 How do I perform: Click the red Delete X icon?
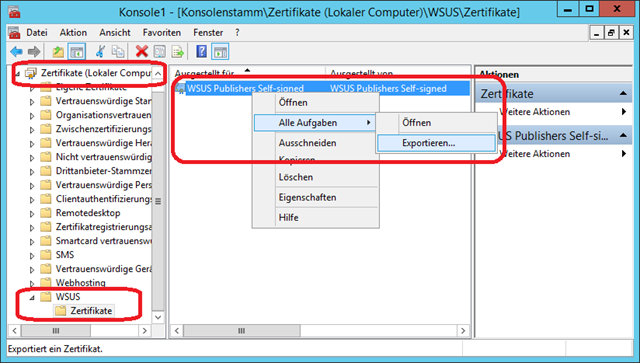tap(142, 52)
